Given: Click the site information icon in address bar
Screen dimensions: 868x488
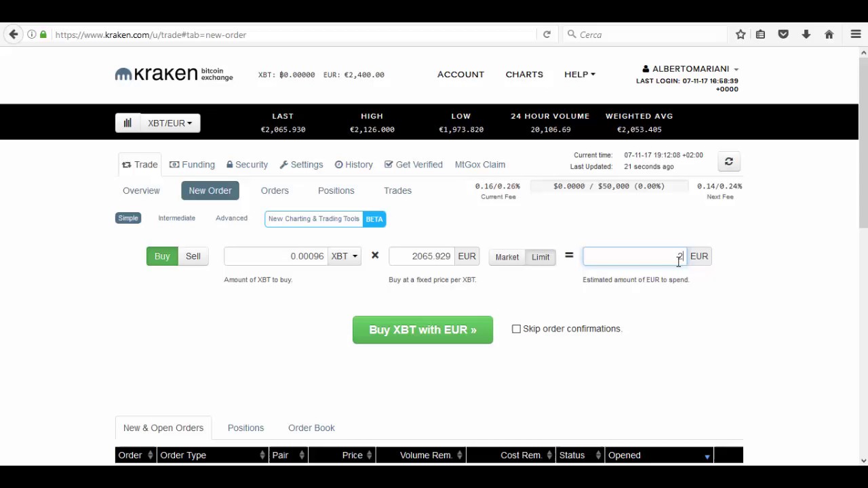Looking at the screenshot, I should click(x=32, y=35).
